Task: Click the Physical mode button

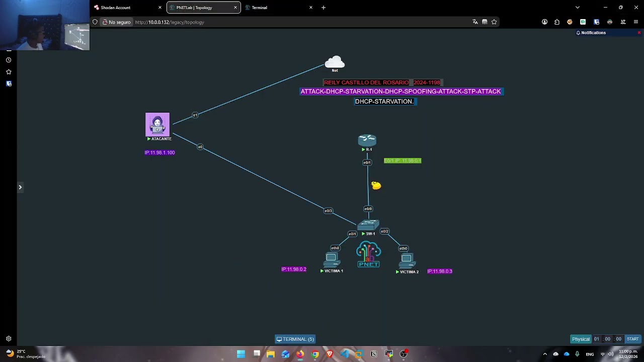Action: coord(581,339)
